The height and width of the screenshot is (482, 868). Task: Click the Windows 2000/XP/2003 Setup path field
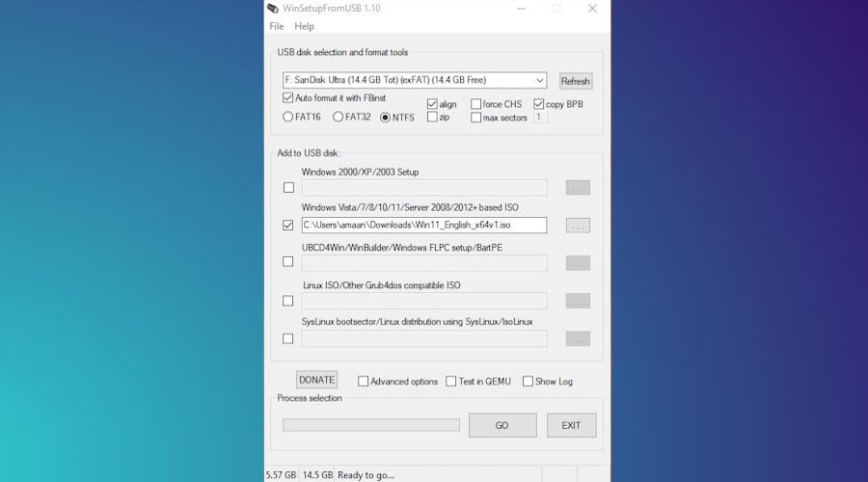point(424,188)
